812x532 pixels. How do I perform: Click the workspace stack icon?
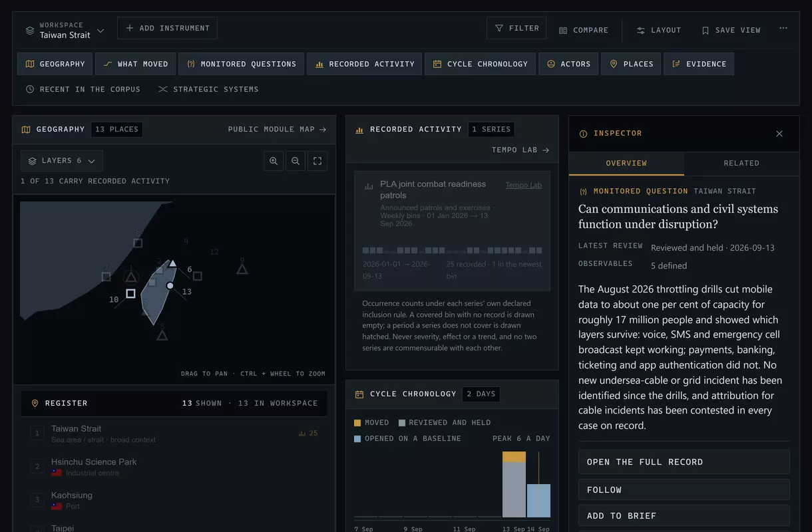pyautogui.click(x=30, y=31)
